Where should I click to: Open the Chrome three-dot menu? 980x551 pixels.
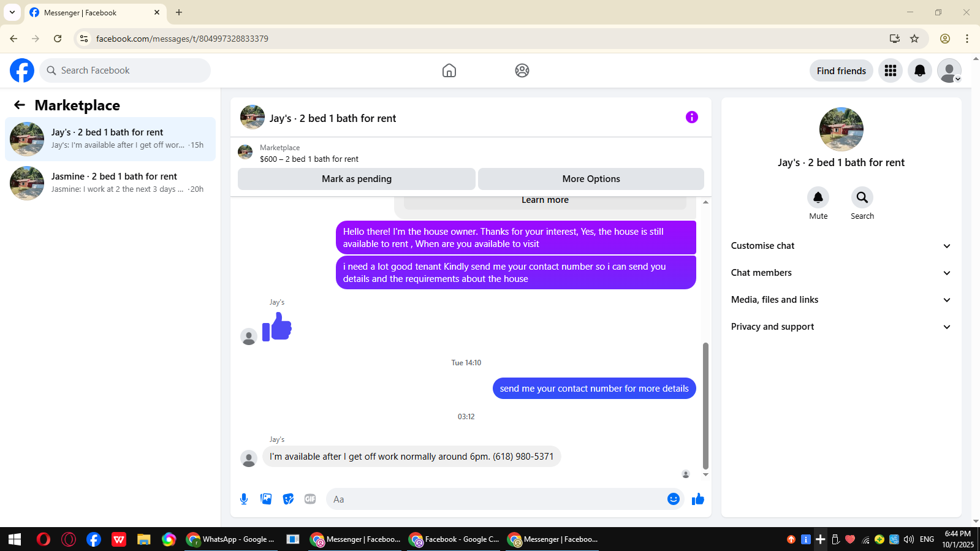(x=967, y=39)
